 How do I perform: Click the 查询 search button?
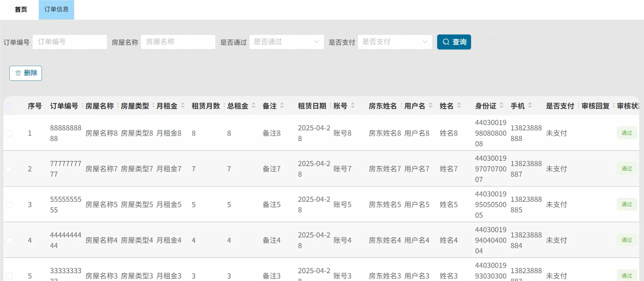pyautogui.click(x=454, y=42)
